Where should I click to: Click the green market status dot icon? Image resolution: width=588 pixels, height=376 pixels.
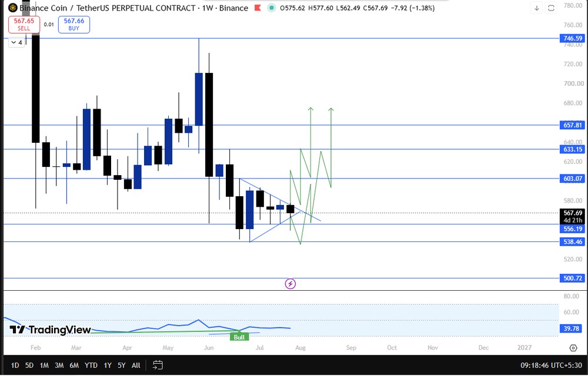(x=272, y=8)
